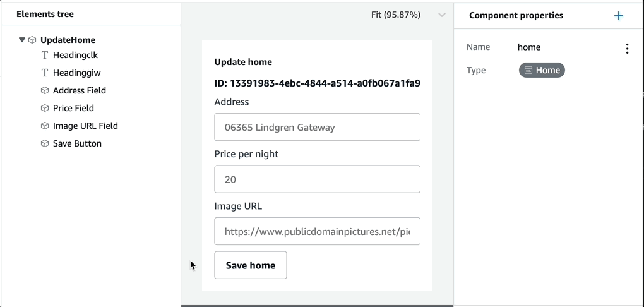Select Save Button in the elements tree
This screenshot has height=307, width=644.
point(77,143)
